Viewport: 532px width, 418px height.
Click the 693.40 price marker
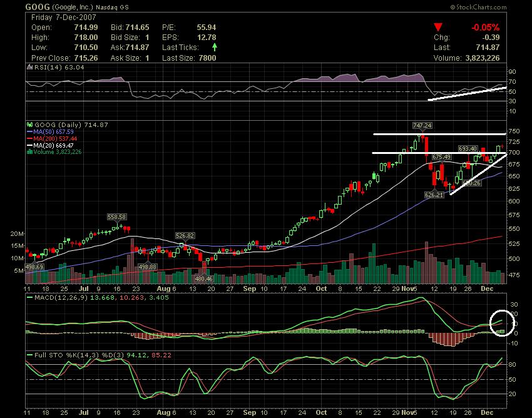click(x=468, y=148)
